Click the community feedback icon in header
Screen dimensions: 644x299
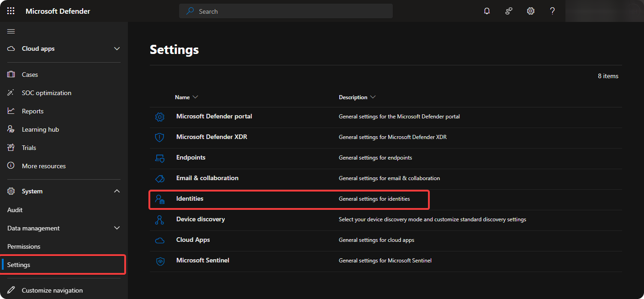[509, 11]
